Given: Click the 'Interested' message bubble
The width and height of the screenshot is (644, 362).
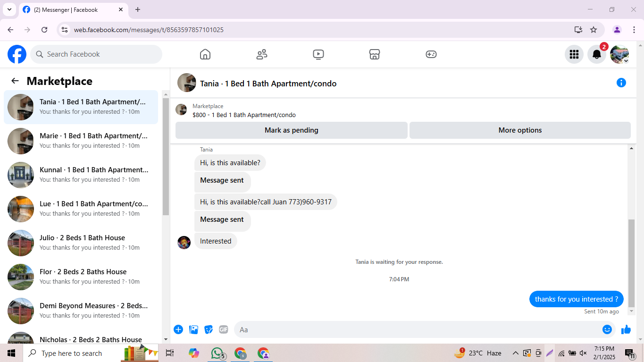Looking at the screenshot, I should (216, 241).
